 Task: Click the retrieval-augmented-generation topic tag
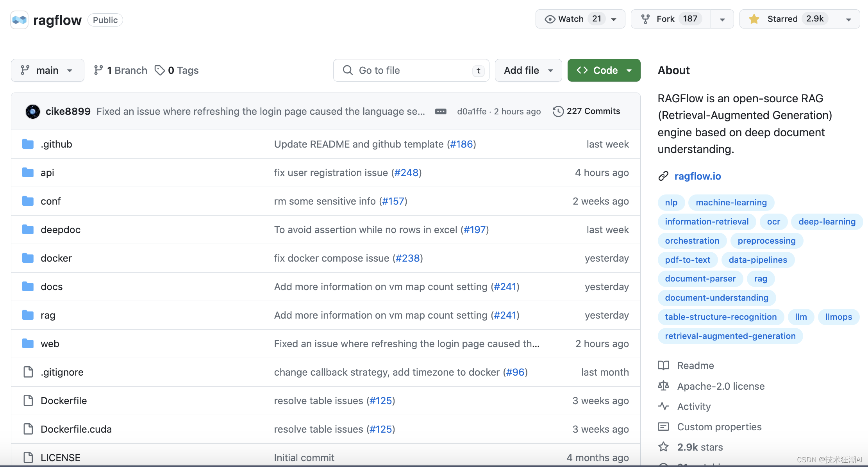pos(730,336)
